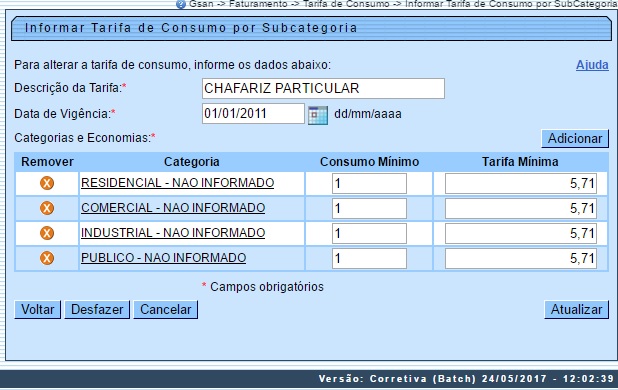Open the Ajuda help link
The image size is (618, 390).
pyautogui.click(x=592, y=65)
